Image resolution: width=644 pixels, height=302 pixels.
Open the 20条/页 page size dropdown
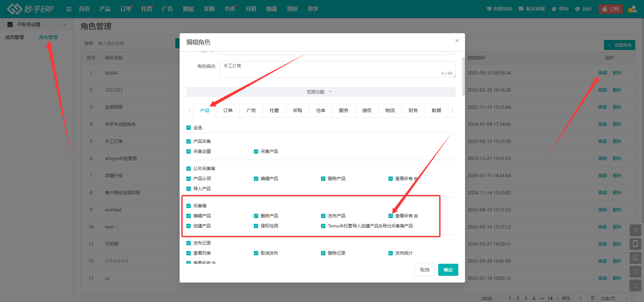[614, 298]
